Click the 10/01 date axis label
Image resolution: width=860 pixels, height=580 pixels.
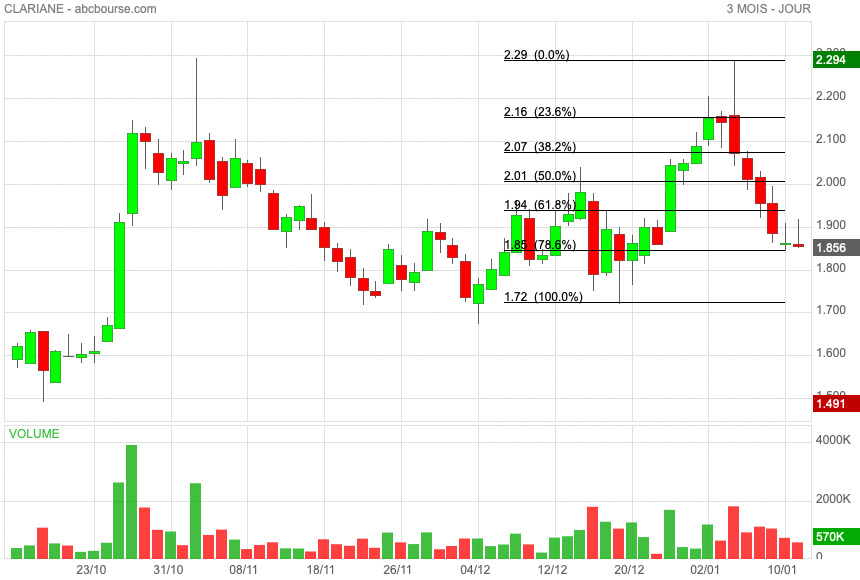[x=782, y=570]
